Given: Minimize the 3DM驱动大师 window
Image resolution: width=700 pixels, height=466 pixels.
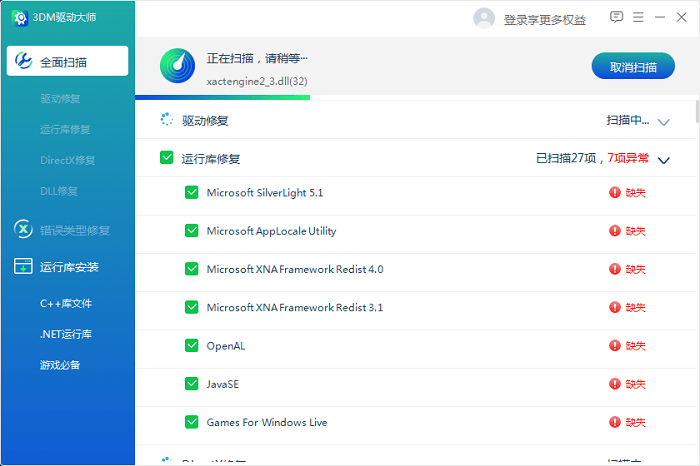Looking at the screenshot, I should pos(660,17).
